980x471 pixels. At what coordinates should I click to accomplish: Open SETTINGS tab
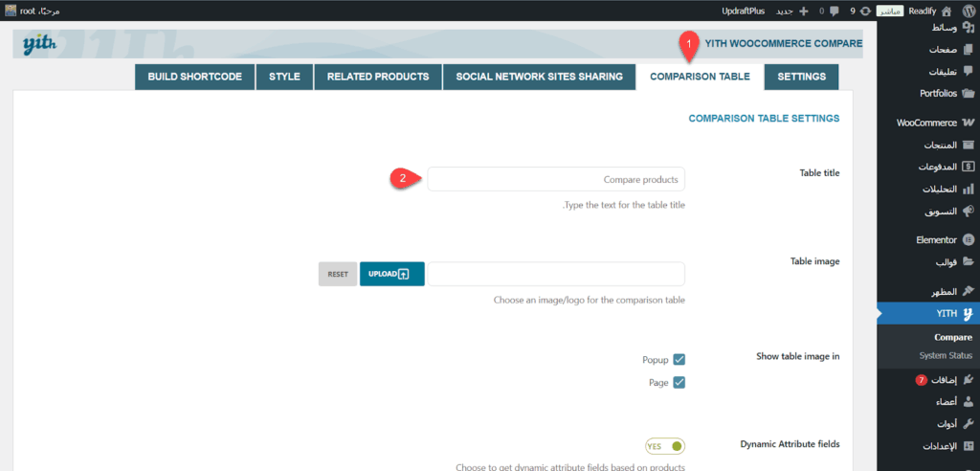click(802, 77)
